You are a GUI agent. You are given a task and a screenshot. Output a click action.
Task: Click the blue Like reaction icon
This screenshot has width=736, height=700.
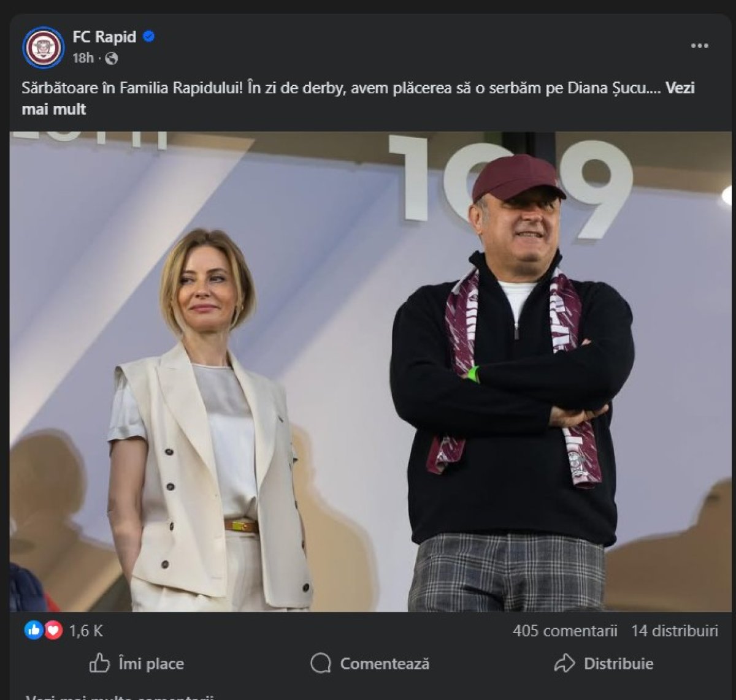pos(34,630)
